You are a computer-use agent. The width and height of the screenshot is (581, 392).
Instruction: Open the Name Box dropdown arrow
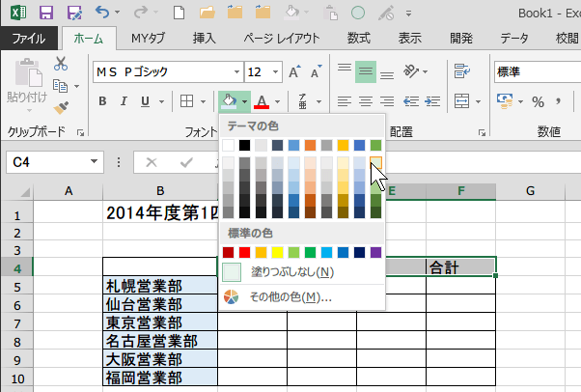point(95,162)
